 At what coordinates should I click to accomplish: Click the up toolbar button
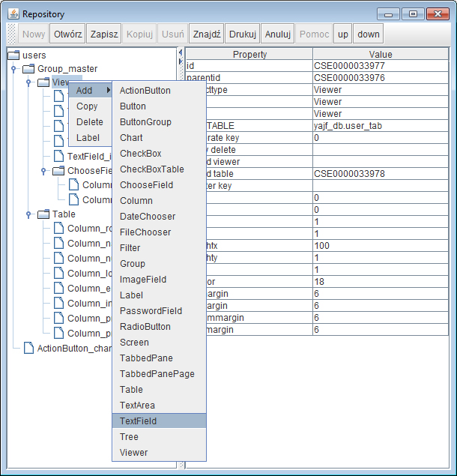[343, 34]
